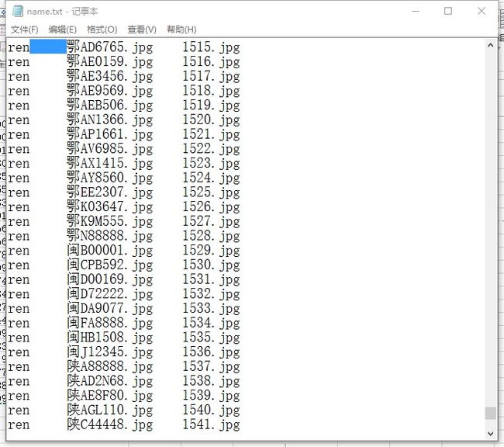Click on text 鄂EE2307.jpg
Screen dimensions: 504x447
pyautogui.click(x=110, y=192)
